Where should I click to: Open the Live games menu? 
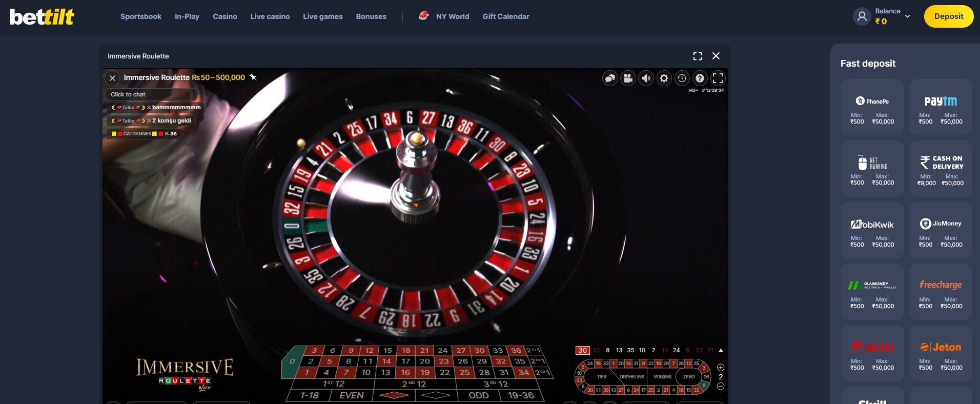(x=323, y=16)
